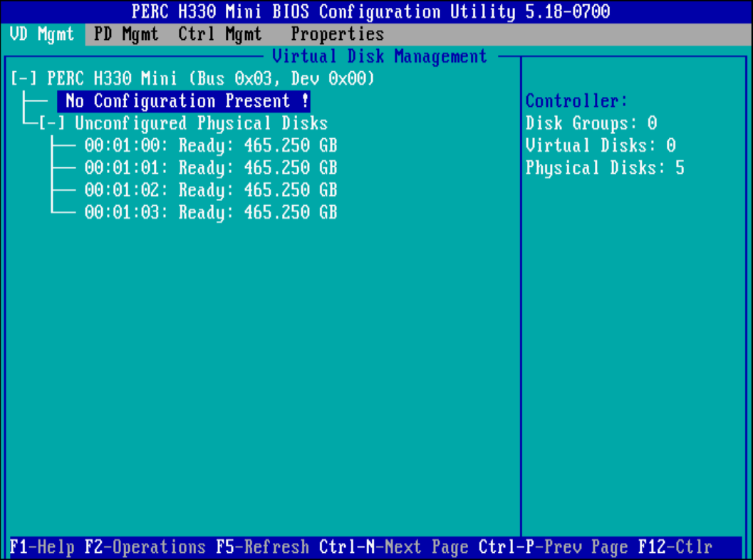Select physical disk 00:01:00
Viewport: 753px width, 560px height.
click(x=210, y=146)
